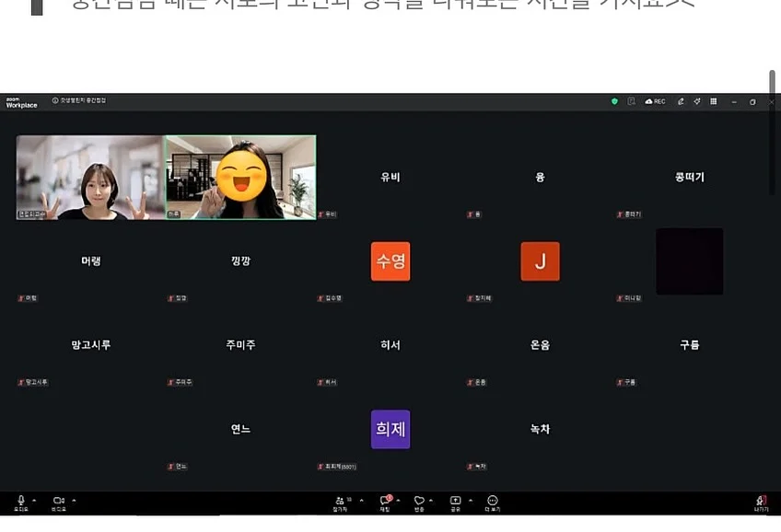Open the Participants panel
781x532 pixels.
point(340,503)
